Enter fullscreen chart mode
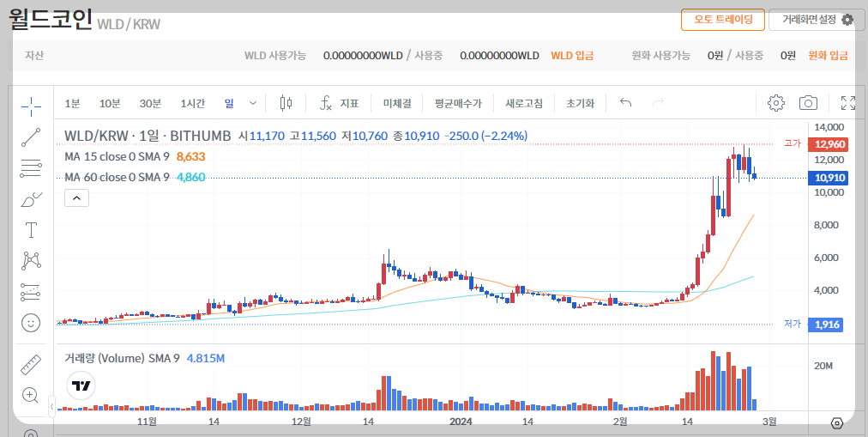Image resolution: width=868 pixels, height=437 pixels. (x=847, y=103)
